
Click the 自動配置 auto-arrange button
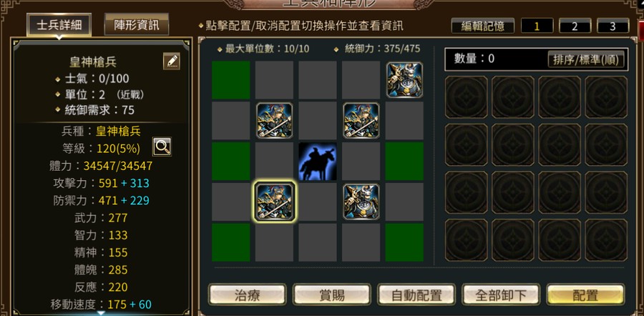pyautogui.click(x=416, y=295)
